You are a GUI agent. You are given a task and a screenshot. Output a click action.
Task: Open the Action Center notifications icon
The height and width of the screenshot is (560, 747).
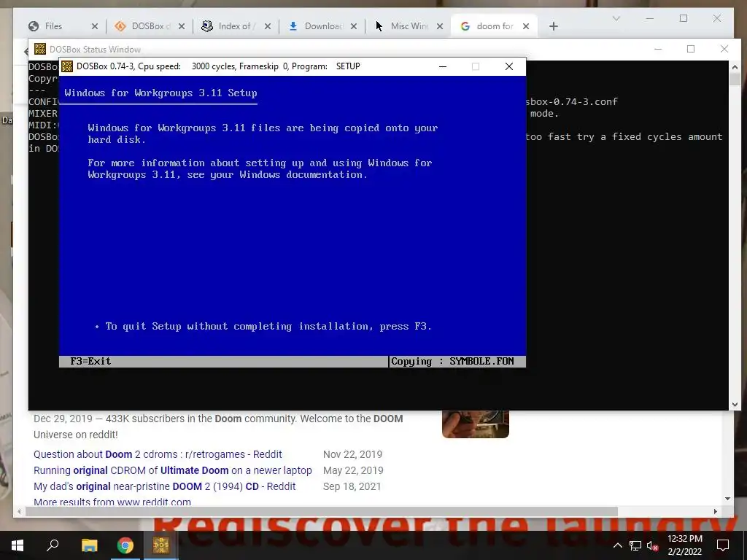pyautogui.click(x=723, y=545)
